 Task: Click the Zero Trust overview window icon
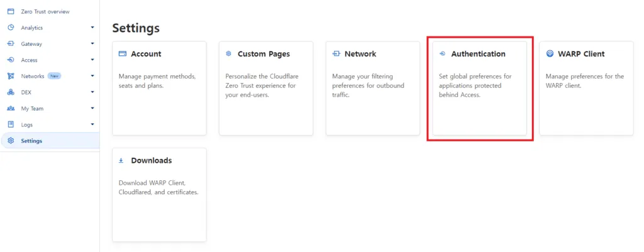(11, 11)
